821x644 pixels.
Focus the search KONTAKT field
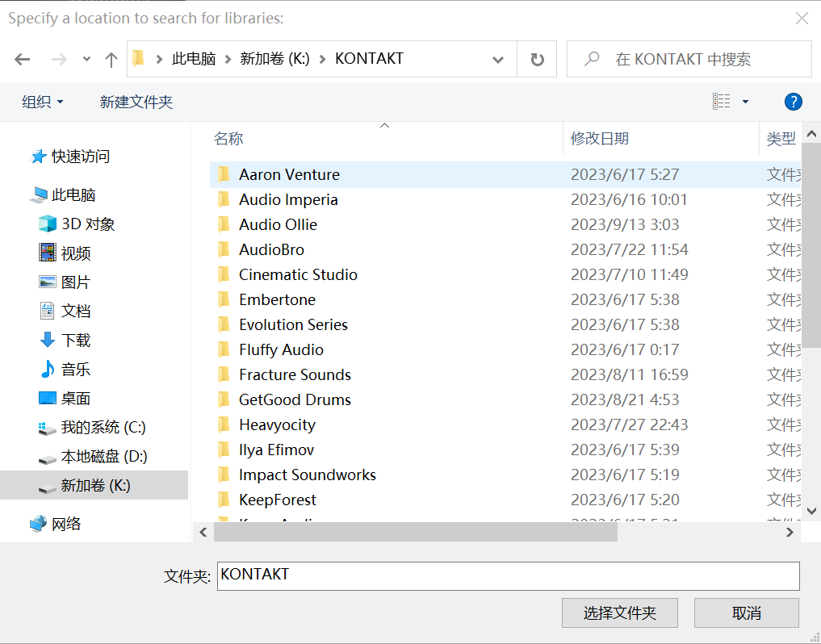689,59
